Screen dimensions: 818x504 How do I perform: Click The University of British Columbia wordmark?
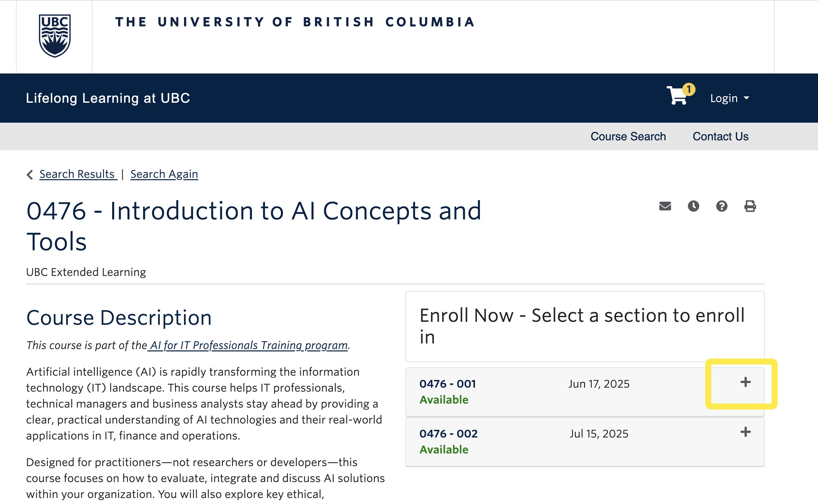point(295,22)
